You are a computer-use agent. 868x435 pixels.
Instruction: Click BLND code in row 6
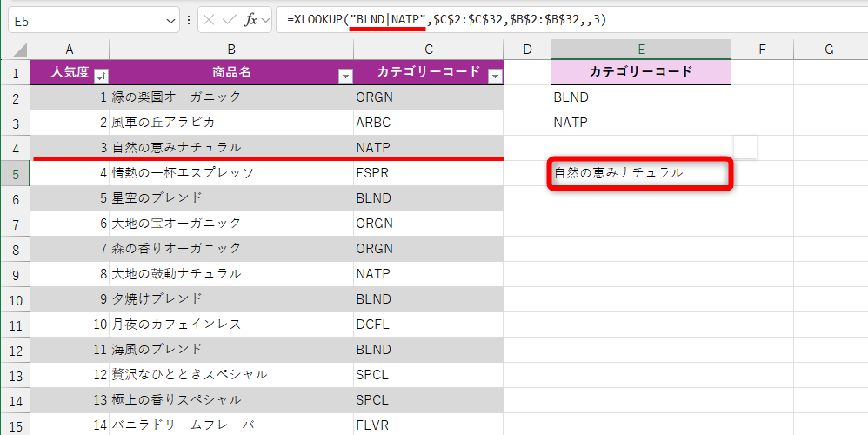(429, 198)
